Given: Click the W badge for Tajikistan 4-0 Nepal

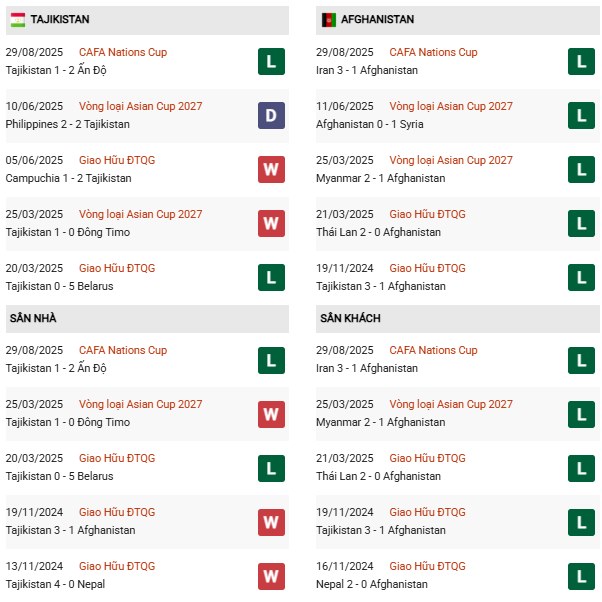Looking at the screenshot, I should (270, 575).
